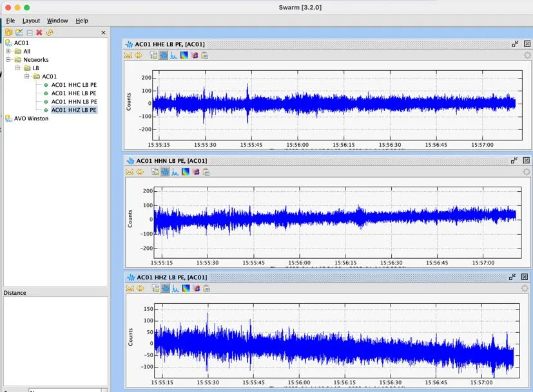Expand time axis in HHE wave panel

[x=139, y=55]
